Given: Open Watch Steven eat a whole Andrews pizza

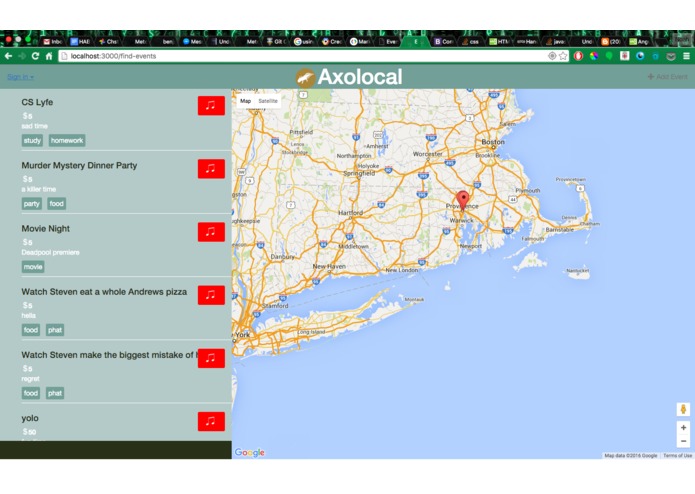Looking at the screenshot, I should [x=104, y=292].
